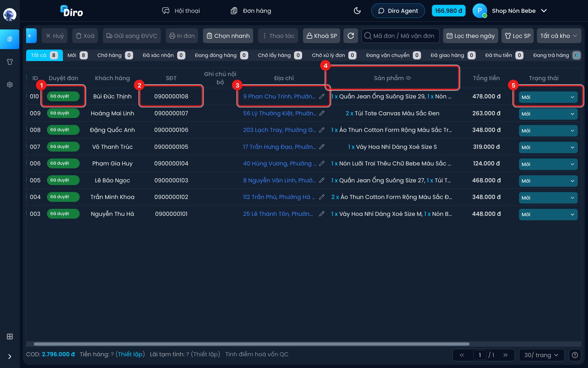Screen dimensions: 588x368
Task: Edit address pencil for Đặng Quốc Anh
Action: coord(322,130)
